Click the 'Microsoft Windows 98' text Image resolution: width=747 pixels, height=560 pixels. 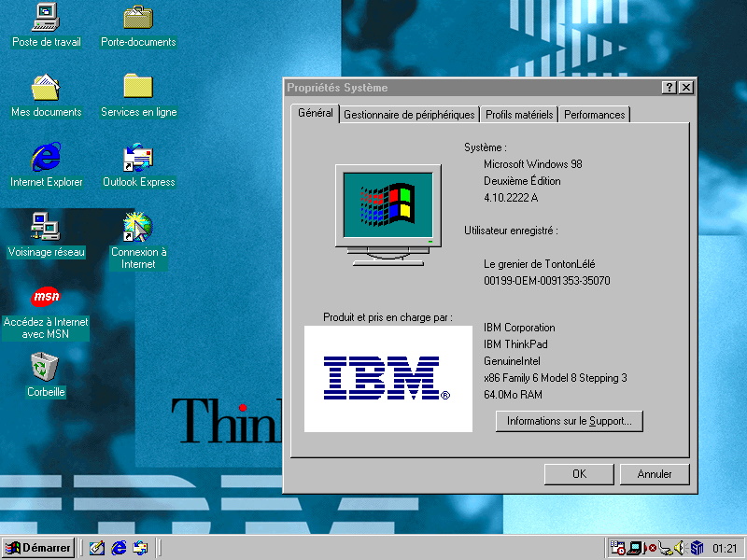532,164
